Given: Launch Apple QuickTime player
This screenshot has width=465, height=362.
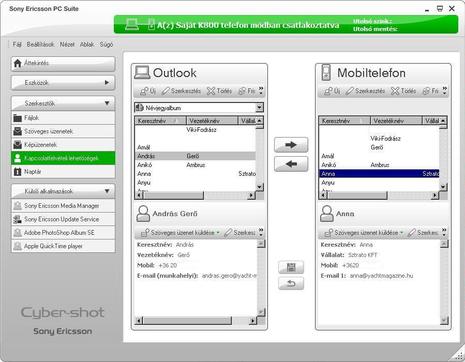Looking at the screenshot, I should point(63,246).
